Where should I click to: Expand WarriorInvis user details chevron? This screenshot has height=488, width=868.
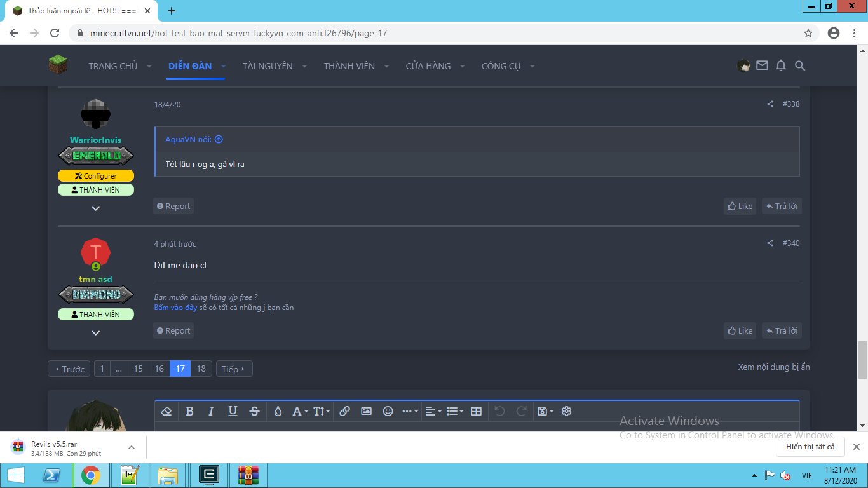tap(96, 208)
